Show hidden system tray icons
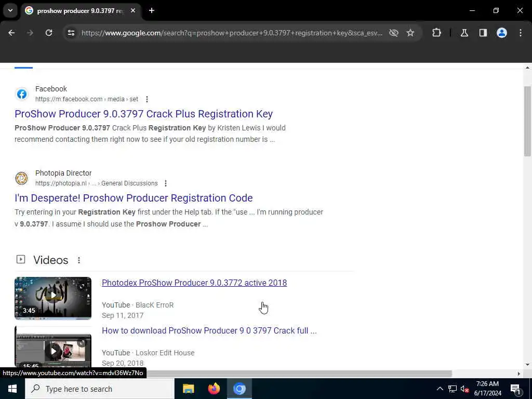 tap(440, 389)
